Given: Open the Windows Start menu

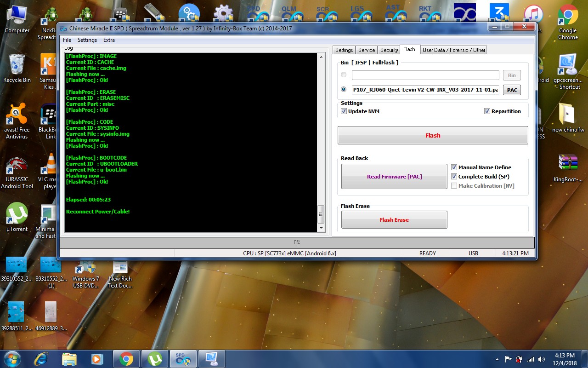Looking at the screenshot, I should (x=12, y=358).
